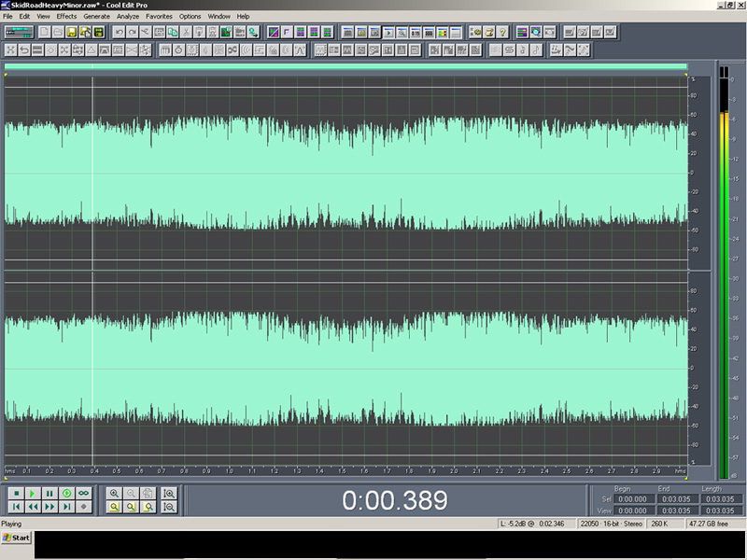Click the green Play button
This screenshot has width=747, height=560.
click(x=33, y=494)
